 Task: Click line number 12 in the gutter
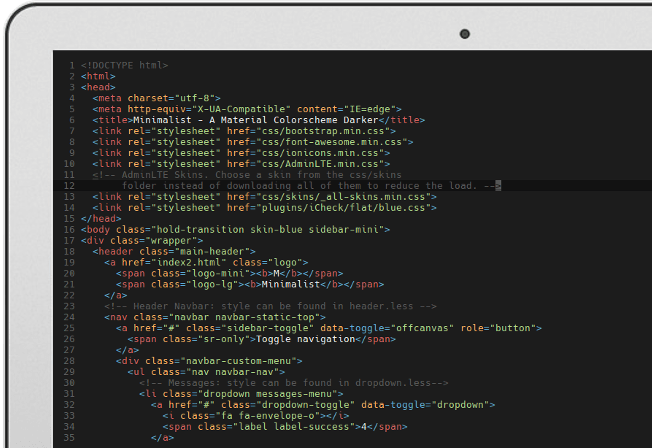(x=69, y=186)
